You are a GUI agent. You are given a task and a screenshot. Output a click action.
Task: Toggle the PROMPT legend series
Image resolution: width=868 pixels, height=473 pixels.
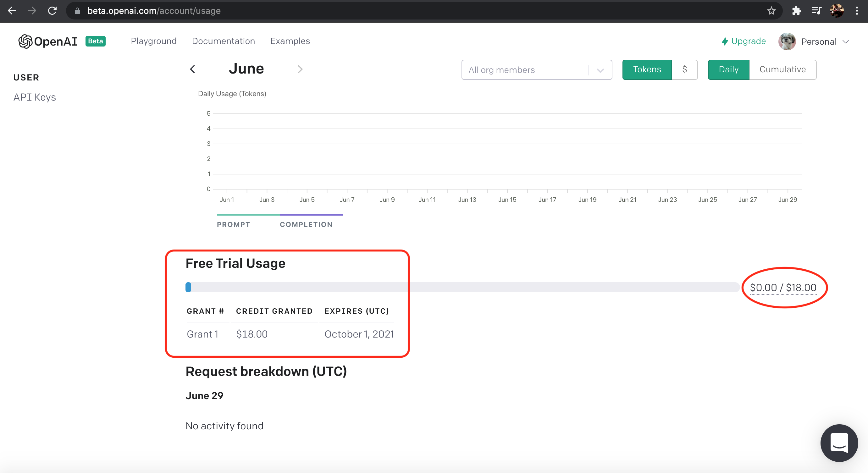point(234,224)
